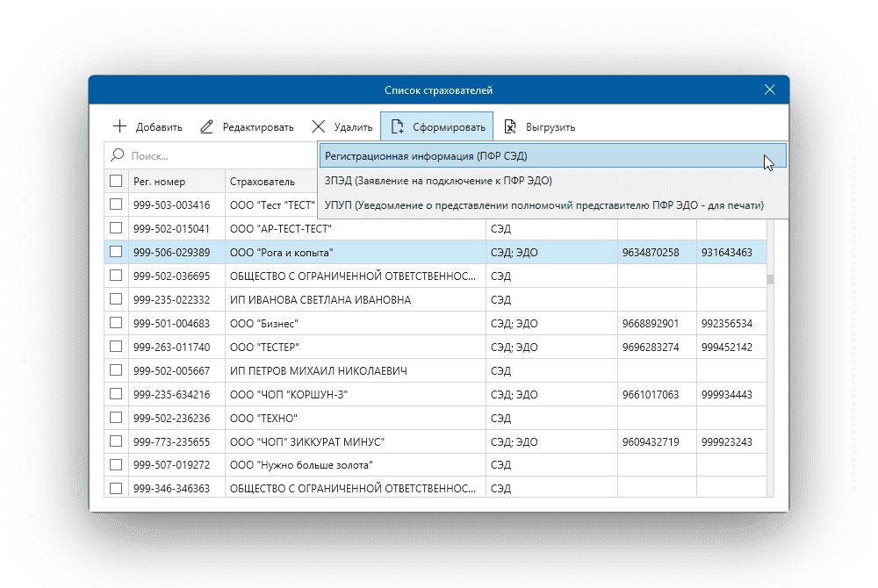
Task: Tick the checkbox for ИП ИВАНОВА СВЕТЛАНА ИВАНОВНА
Action: pos(116,298)
